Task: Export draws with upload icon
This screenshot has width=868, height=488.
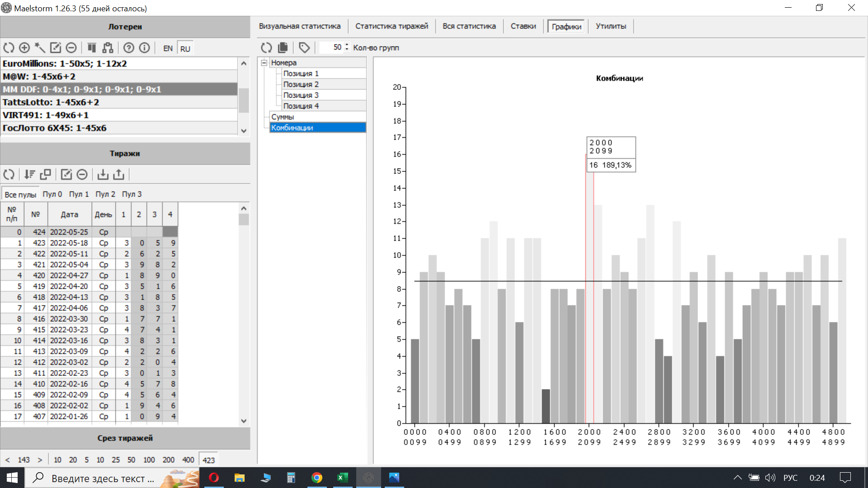Action: click(118, 174)
